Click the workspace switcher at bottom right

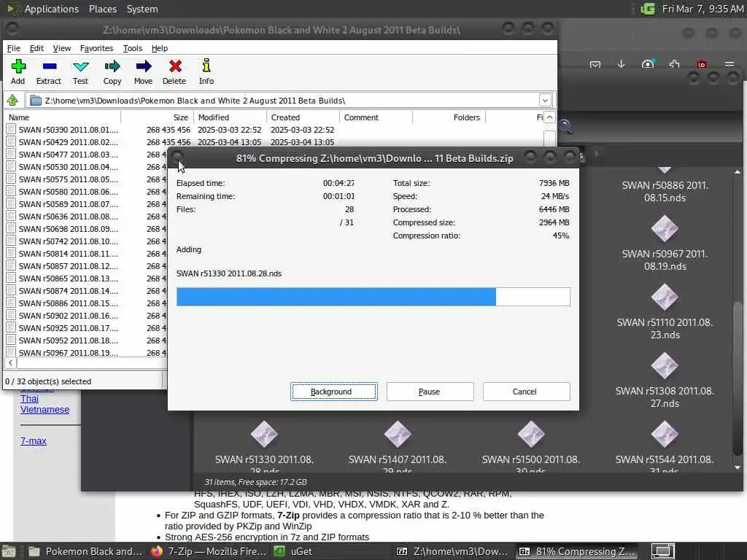tap(662, 551)
